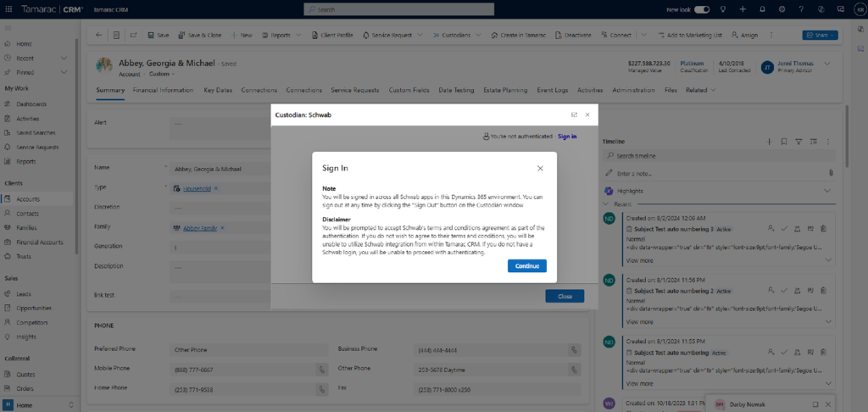Viewport: 868px width, 412px height.
Task: Open the Related tab dropdown
Action: pos(700,90)
